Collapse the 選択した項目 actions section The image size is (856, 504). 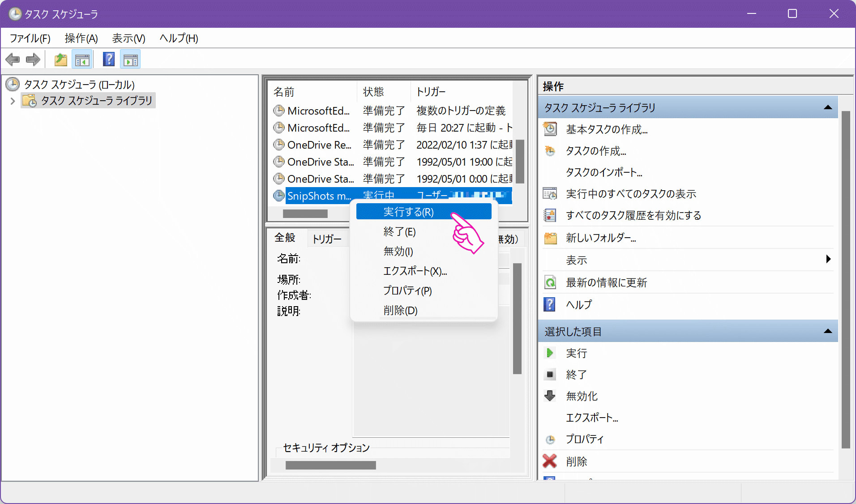pyautogui.click(x=828, y=331)
